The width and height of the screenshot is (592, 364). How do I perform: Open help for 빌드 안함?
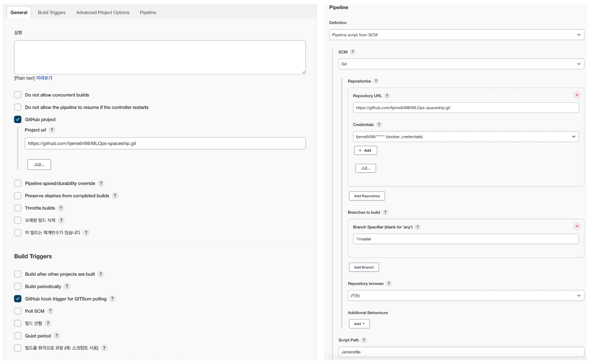pyautogui.click(x=48, y=324)
